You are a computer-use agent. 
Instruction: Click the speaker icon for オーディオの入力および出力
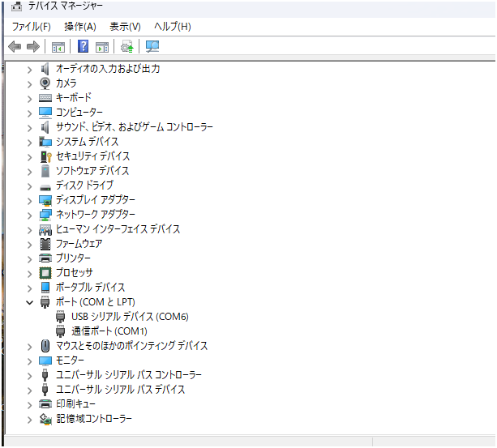coord(45,69)
